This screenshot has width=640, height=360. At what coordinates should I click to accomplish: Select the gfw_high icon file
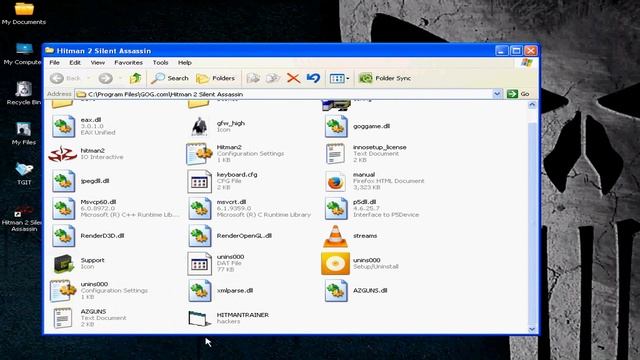(x=199, y=126)
